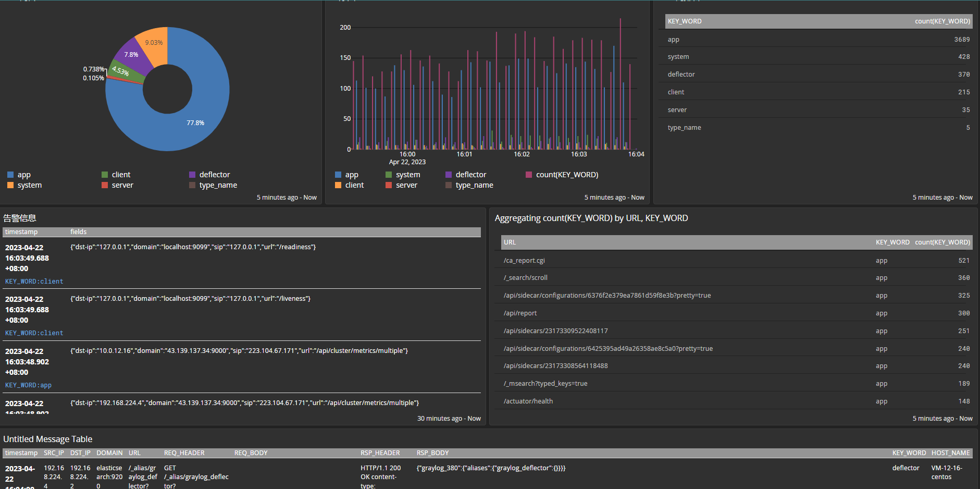Click the Untitled Message Table widget title

click(48, 439)
